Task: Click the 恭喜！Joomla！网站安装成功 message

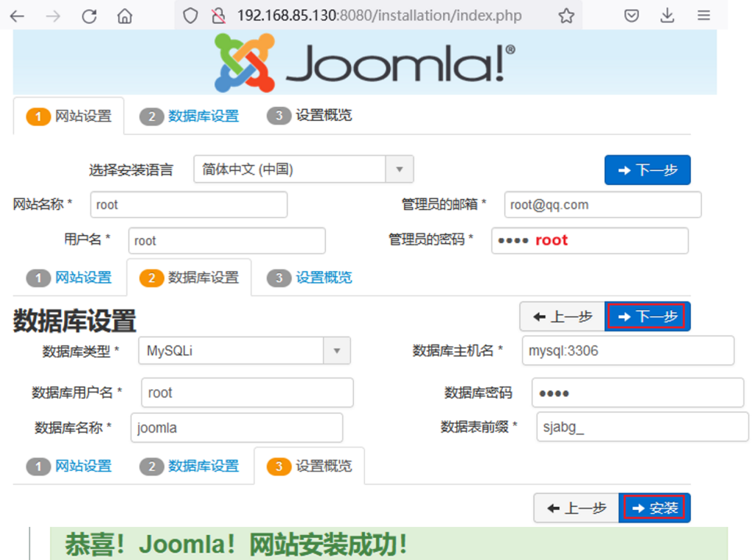Action: tap(236, 544)
